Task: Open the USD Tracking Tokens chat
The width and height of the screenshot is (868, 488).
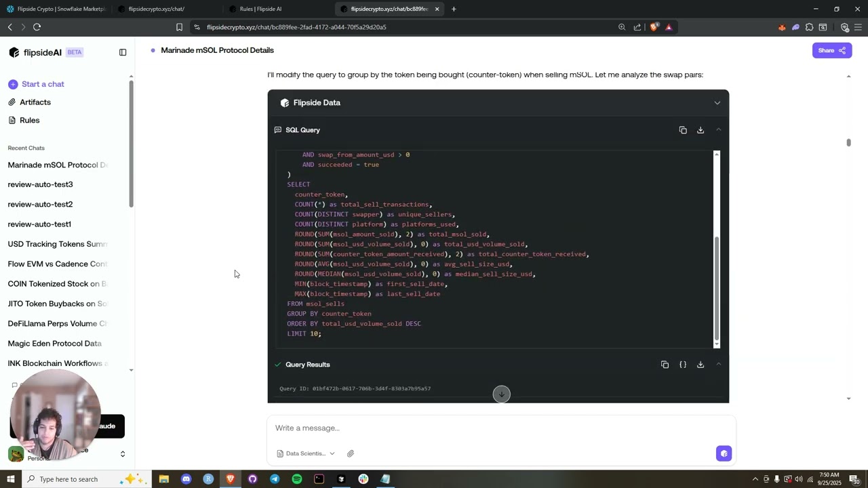Action: [58, 244]
